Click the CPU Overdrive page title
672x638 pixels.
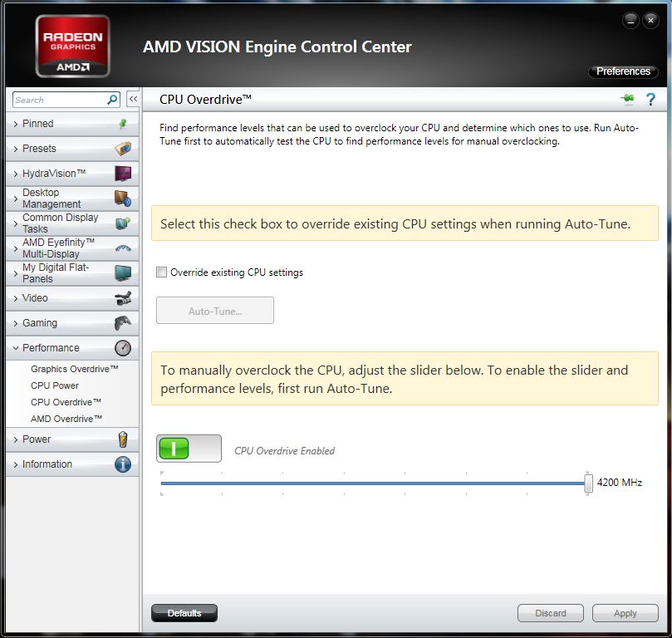coord(205,100)
